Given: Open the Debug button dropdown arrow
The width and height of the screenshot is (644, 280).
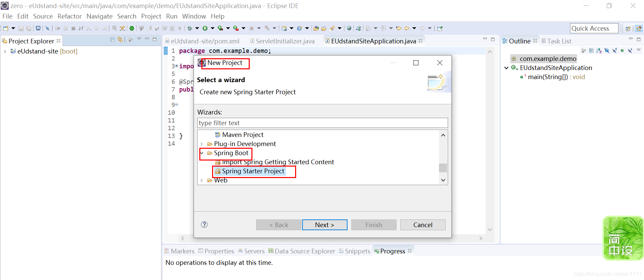Looking at the screenshot, I should point(197,28).
